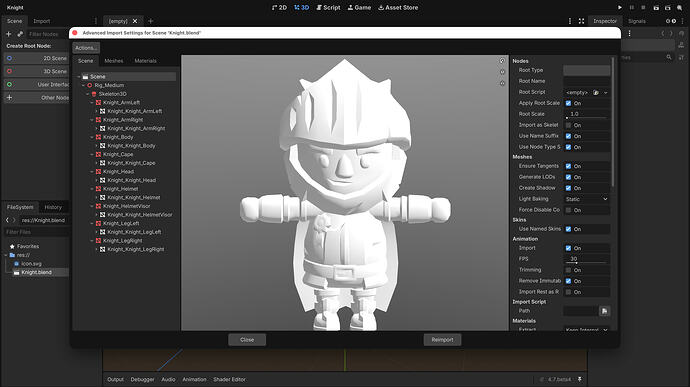Click the Reimport button
The image size is (690, 387).
(x=442, y=339)
